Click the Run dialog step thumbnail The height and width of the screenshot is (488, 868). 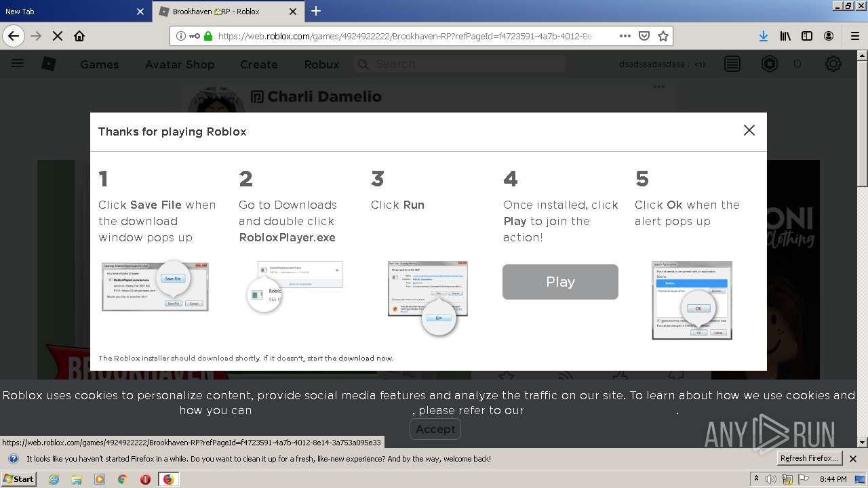(x=428, y=298)
